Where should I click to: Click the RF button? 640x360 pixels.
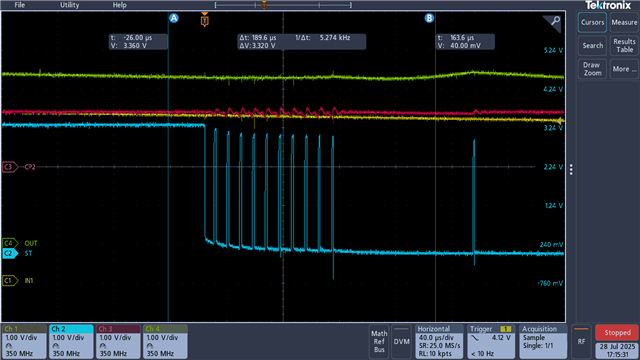pyautogui.click(x=581, y=342)
